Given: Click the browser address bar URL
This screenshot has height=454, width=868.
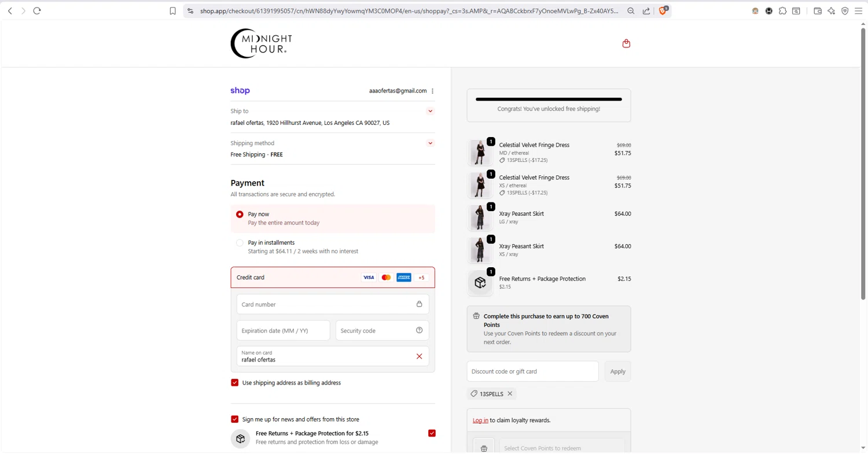Looking at the screenshot, I should 409,10.
